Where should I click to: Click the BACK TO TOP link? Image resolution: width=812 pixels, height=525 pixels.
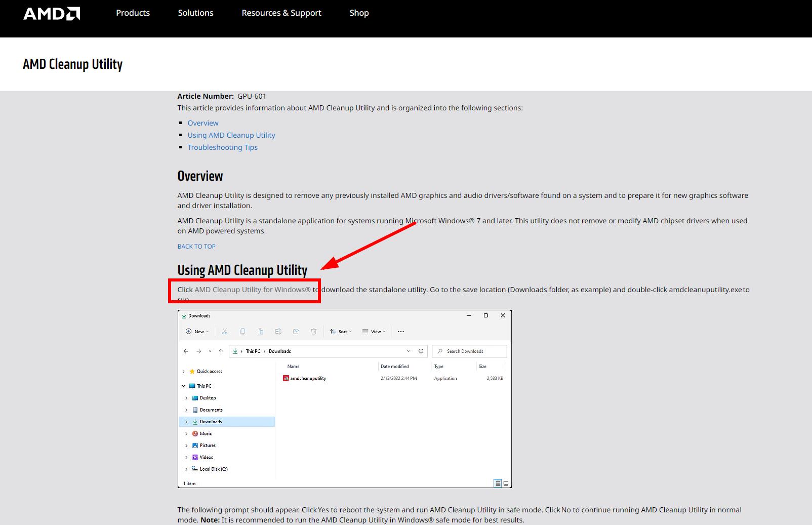[x=196, y=247]
